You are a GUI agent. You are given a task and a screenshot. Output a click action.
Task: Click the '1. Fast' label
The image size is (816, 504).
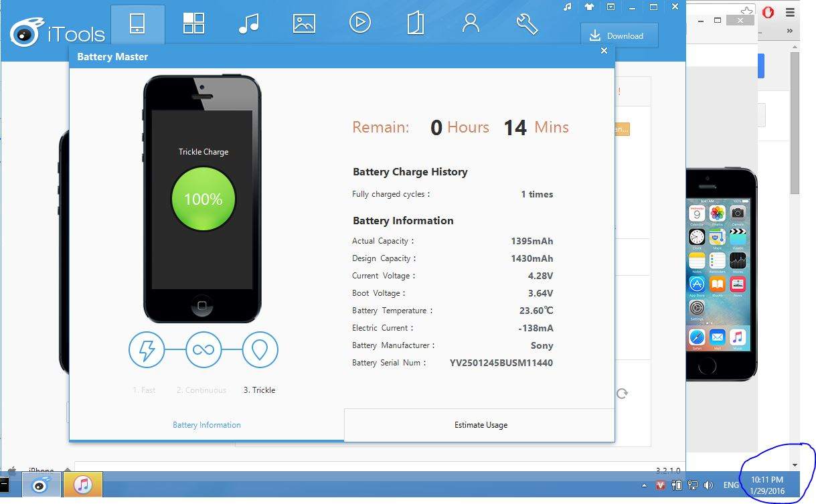tap(144, 390)
